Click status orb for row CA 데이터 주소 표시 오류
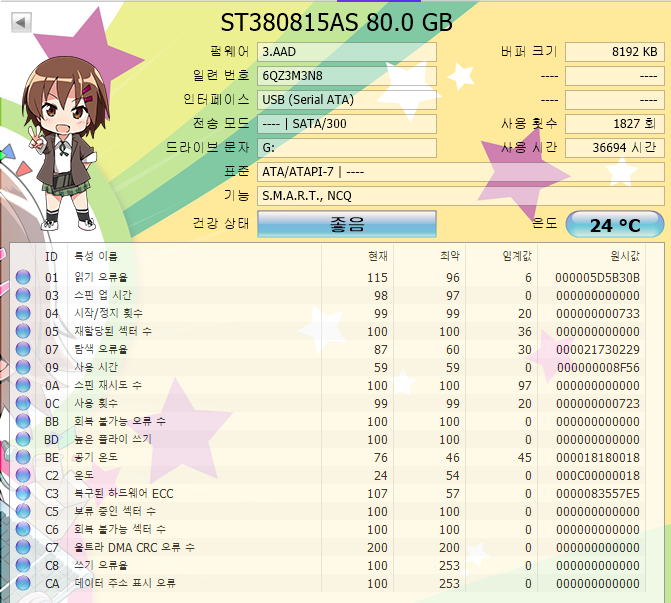671x603 pixels. 23,583
